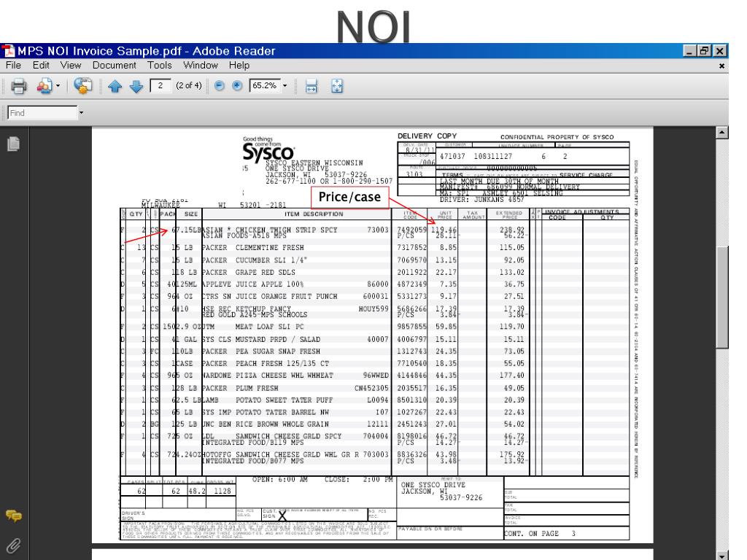
Task: Click unit price 119.46 in invoice
Action: (x=443, y=230)
